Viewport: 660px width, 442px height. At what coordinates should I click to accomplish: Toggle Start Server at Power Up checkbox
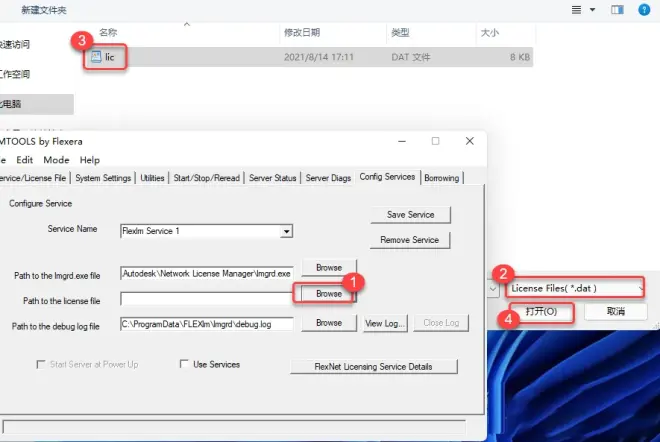click(41, 364)
